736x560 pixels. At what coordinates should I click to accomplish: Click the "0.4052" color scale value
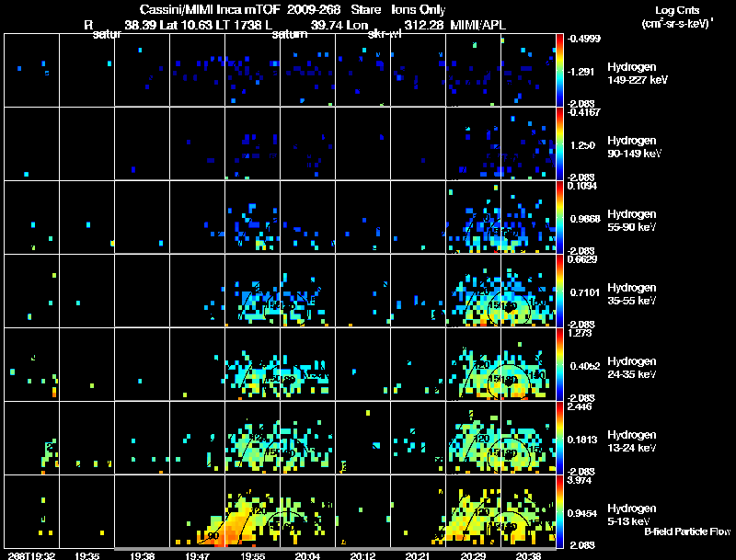pyautogui.click(x=585, y=366)
